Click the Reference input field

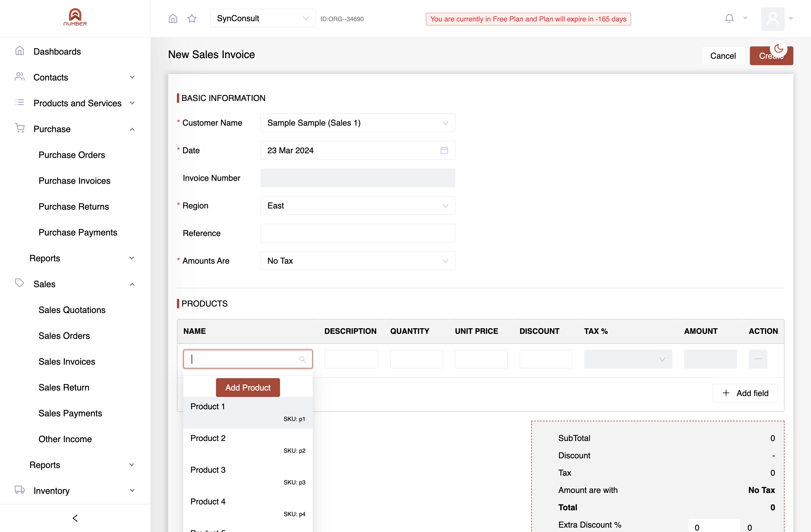point(357,233)
